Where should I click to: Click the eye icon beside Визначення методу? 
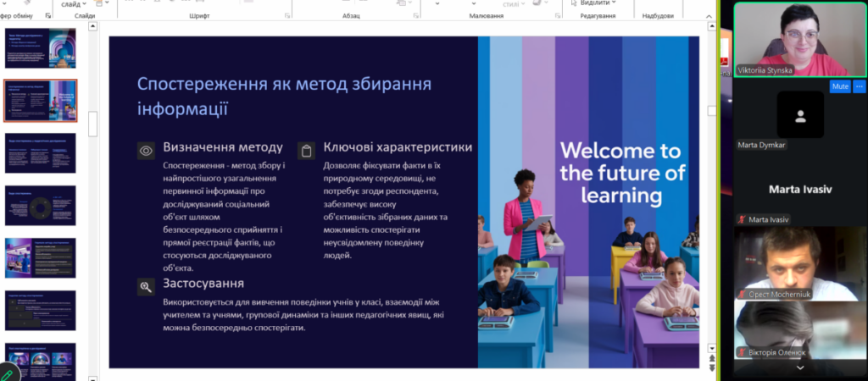146,151
